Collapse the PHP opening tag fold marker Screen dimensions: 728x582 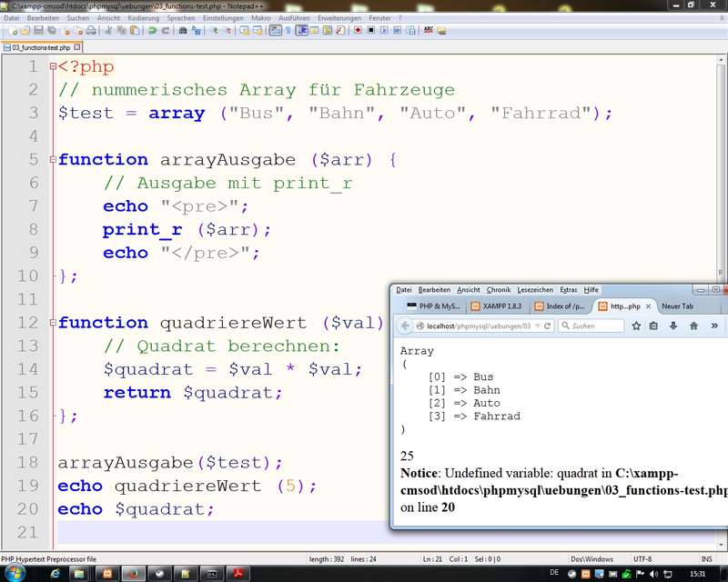pos(54,67)
